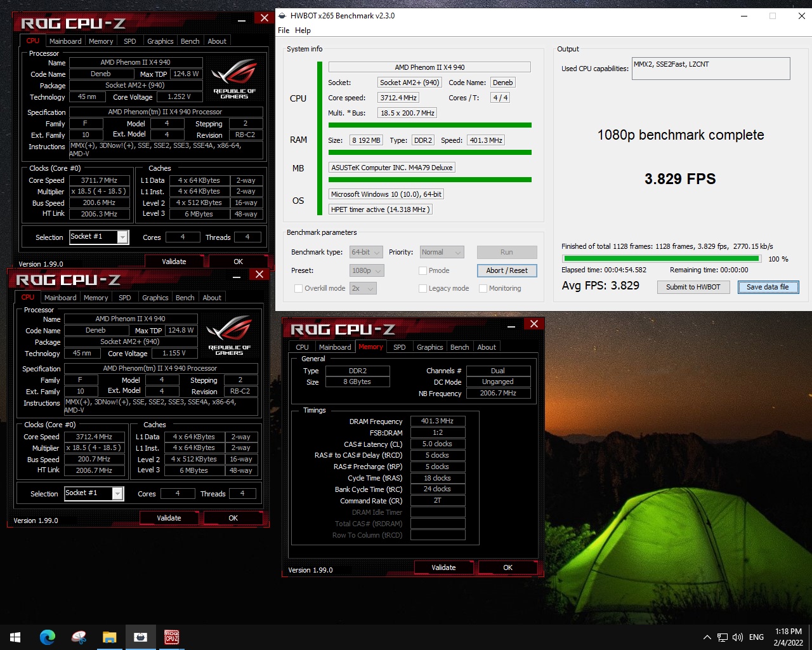This screenshot has width=812, height=650.
Task: Open the Overkill 2x multiplier dropdown
Action: [x=363, y=288]
